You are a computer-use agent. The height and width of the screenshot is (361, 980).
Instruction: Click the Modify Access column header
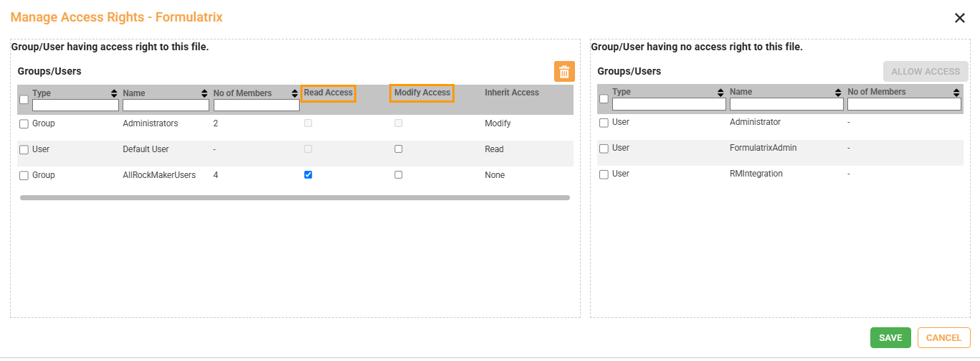422,93
